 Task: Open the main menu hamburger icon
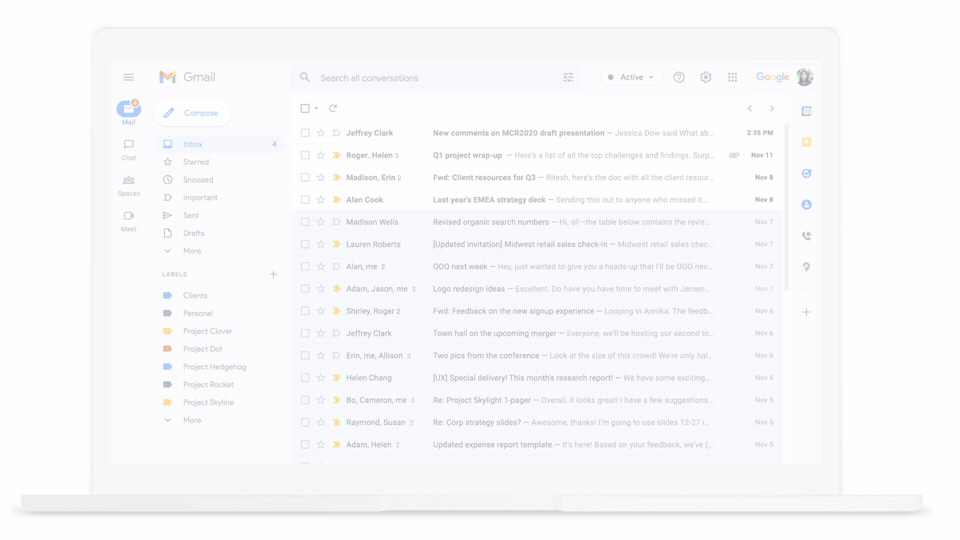tap(129, 77)
